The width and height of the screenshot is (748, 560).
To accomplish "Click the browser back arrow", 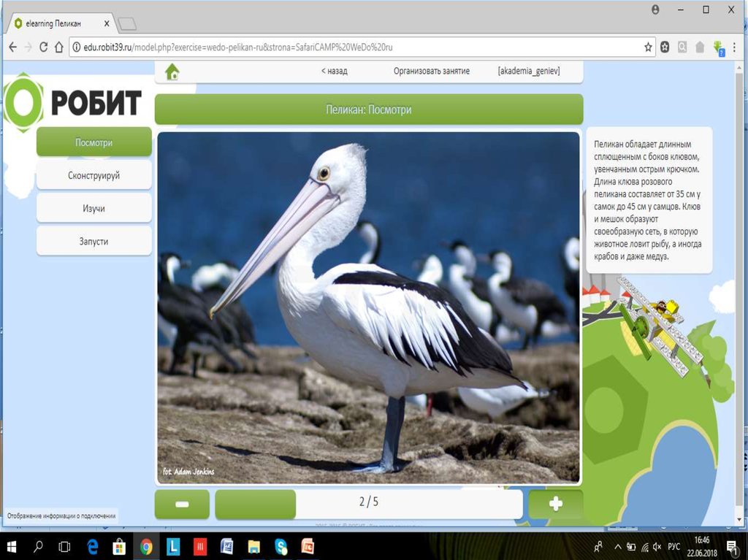I will point(12,47).
